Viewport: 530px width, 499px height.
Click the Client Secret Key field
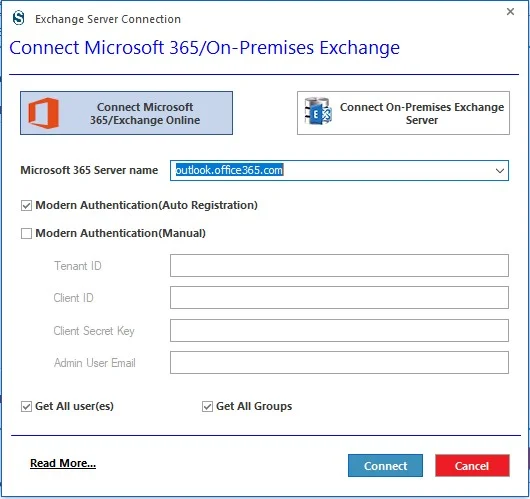(x=339, y=331)
